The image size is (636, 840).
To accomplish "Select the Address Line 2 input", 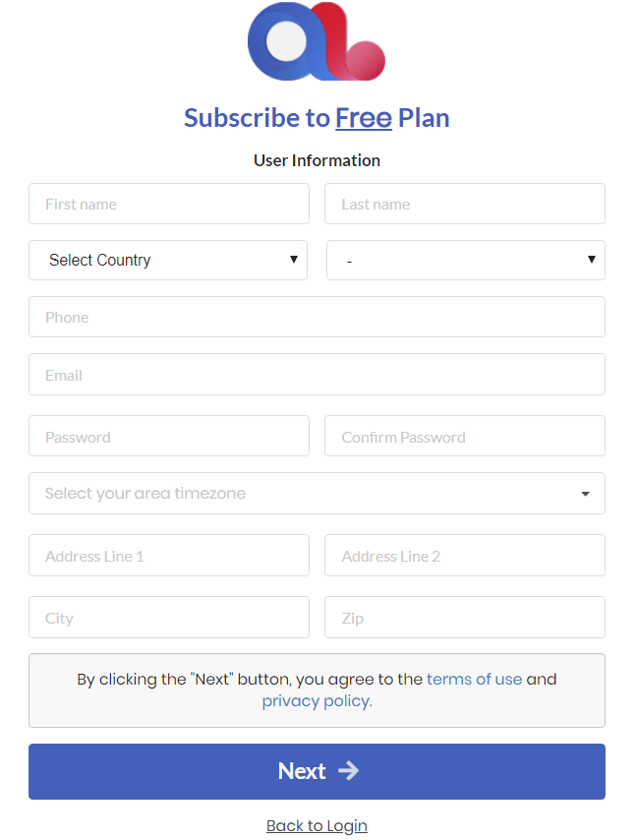I will point(464,556).
